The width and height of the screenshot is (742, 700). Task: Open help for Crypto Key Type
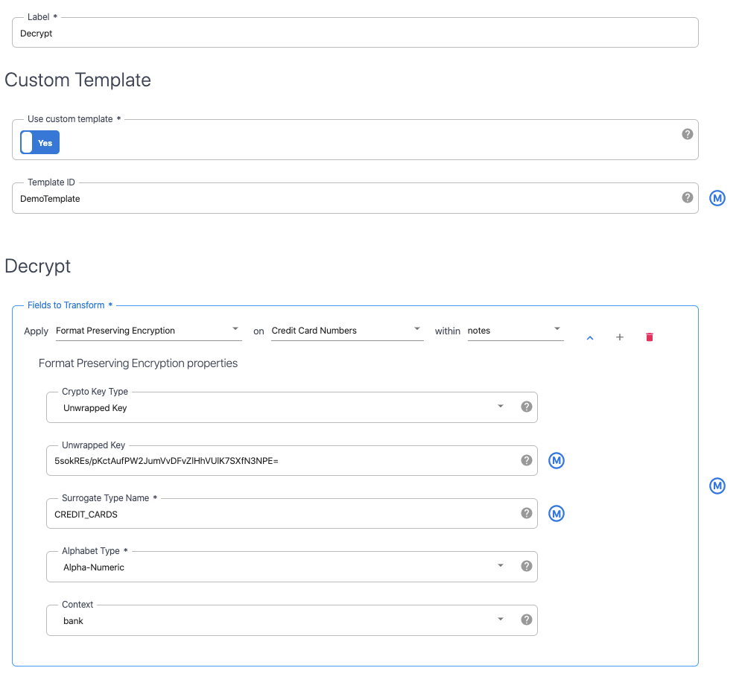[x=526, y=407]
